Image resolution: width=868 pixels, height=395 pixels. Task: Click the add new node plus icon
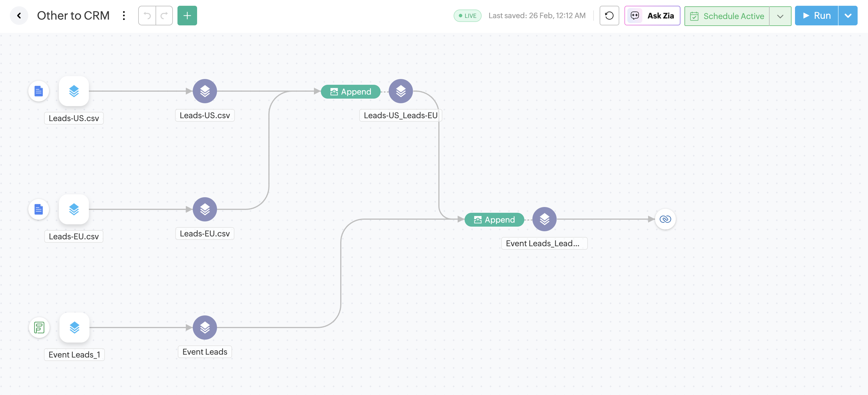point(187,16)
